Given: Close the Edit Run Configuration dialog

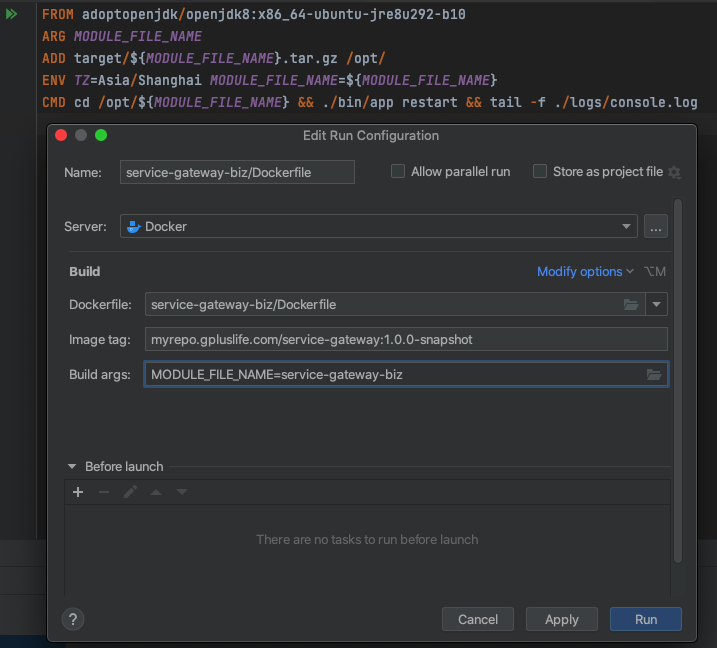Looking at the screenshot, I should 61,135.
